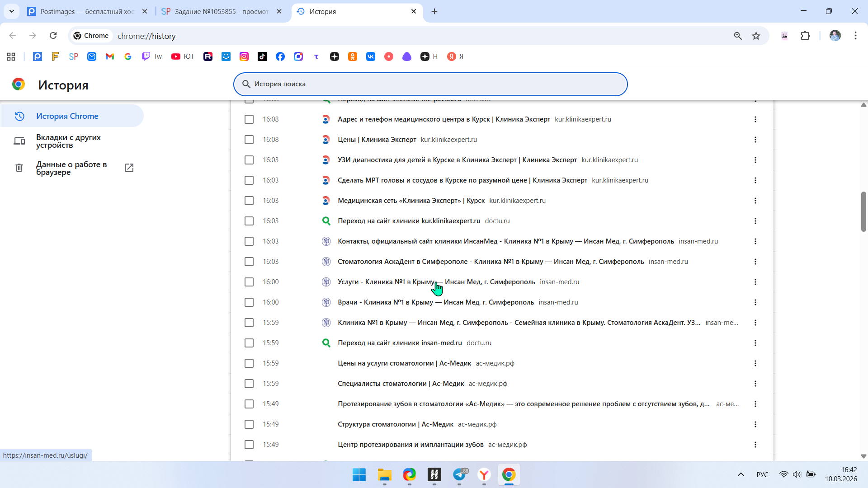Bookmark this page with the star icon
This screenshot has width=868, height=488.
tap(756, 36)
